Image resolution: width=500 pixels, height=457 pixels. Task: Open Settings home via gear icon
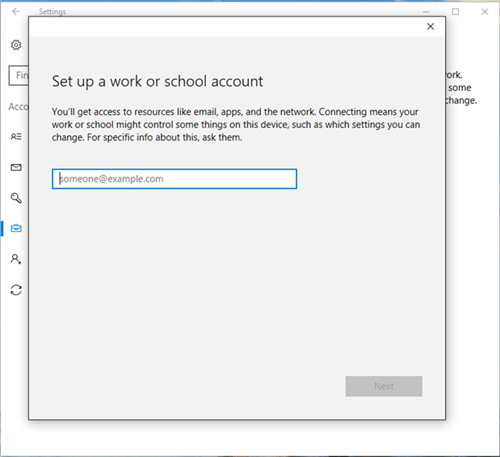(16, 45)
